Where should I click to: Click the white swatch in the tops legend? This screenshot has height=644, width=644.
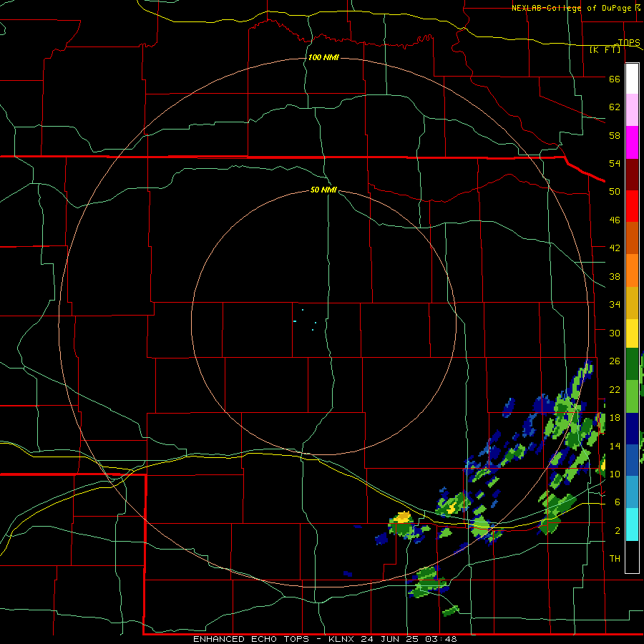(x=632, y=79)
